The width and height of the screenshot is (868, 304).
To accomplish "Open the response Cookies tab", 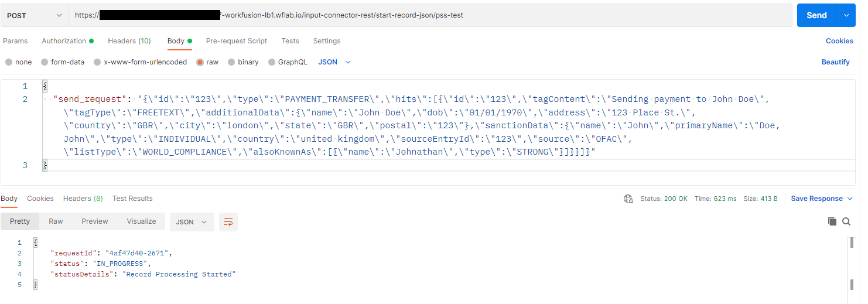I will [40, 199].
